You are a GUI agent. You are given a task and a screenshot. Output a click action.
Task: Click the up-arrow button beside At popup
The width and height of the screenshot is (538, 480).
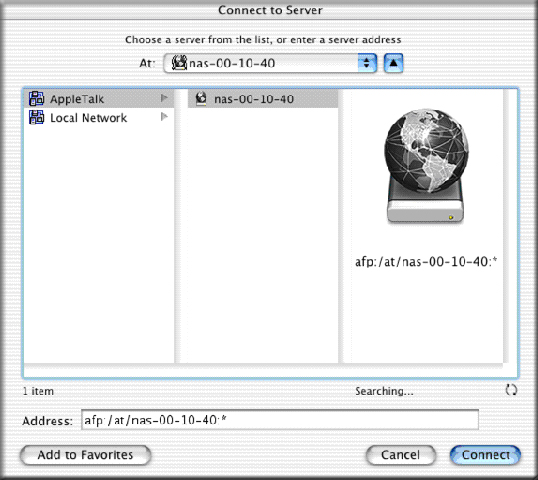393,63
